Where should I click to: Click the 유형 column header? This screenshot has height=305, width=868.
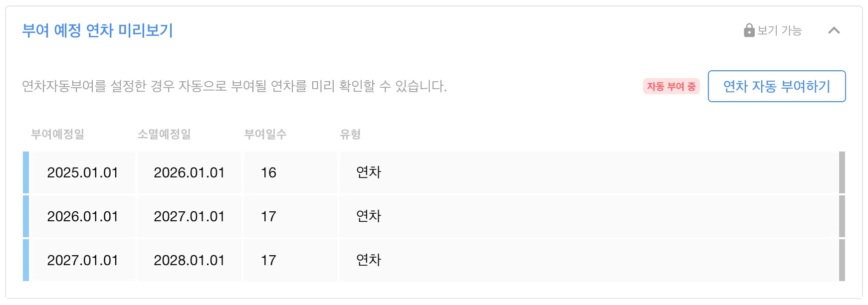click(350, 134)
